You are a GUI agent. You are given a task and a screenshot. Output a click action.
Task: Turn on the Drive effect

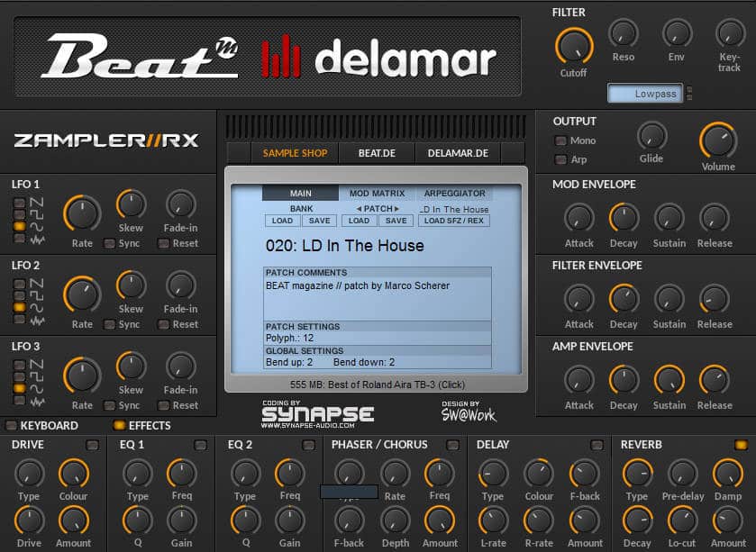click(92, 445)
